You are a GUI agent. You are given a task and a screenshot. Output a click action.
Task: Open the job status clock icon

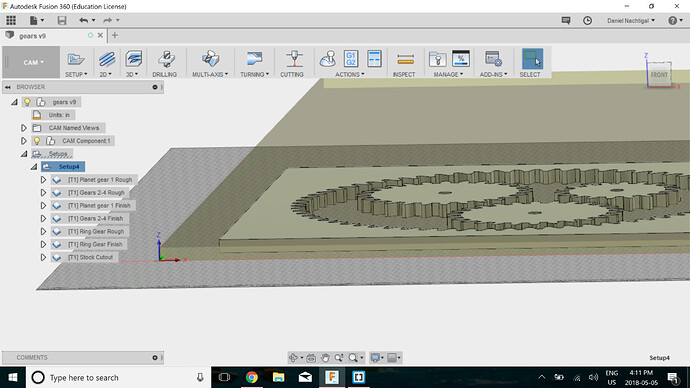587,21
